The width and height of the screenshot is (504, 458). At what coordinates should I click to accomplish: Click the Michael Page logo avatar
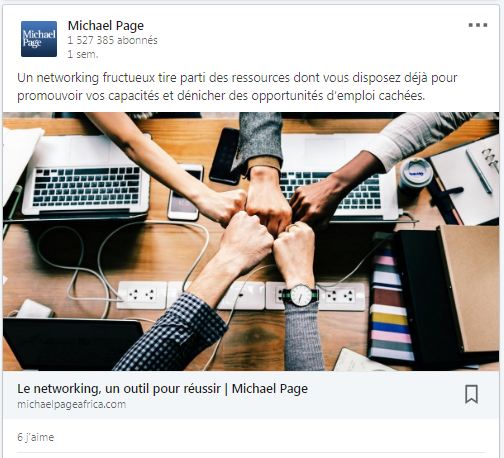pyautogui.click(x=39, y=39)
